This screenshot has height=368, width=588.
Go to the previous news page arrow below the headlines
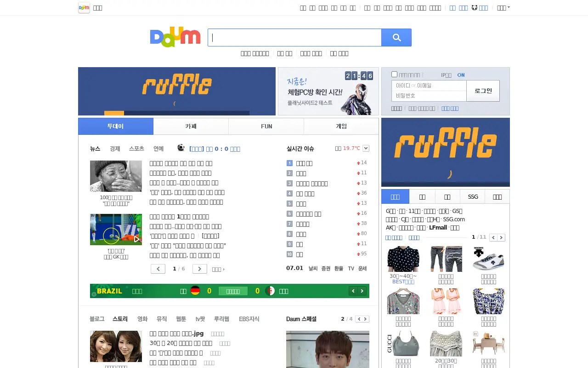[x=158, y=269]
